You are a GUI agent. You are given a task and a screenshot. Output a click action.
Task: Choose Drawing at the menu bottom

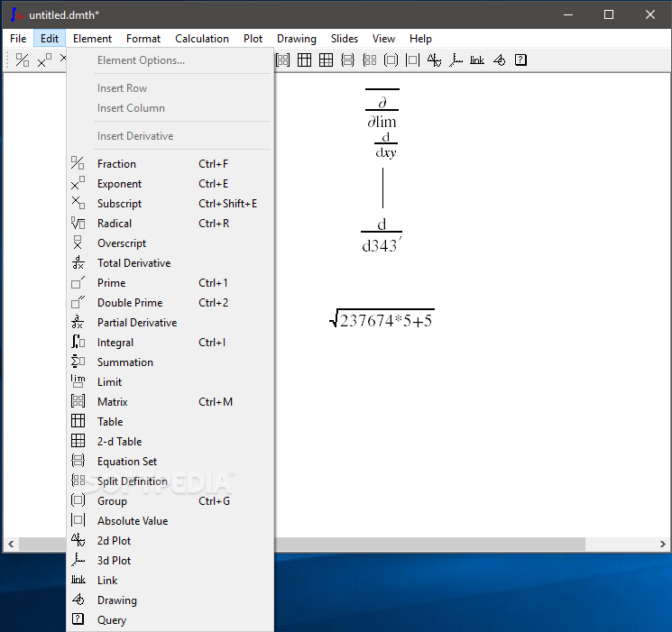[x=170, y=600]
